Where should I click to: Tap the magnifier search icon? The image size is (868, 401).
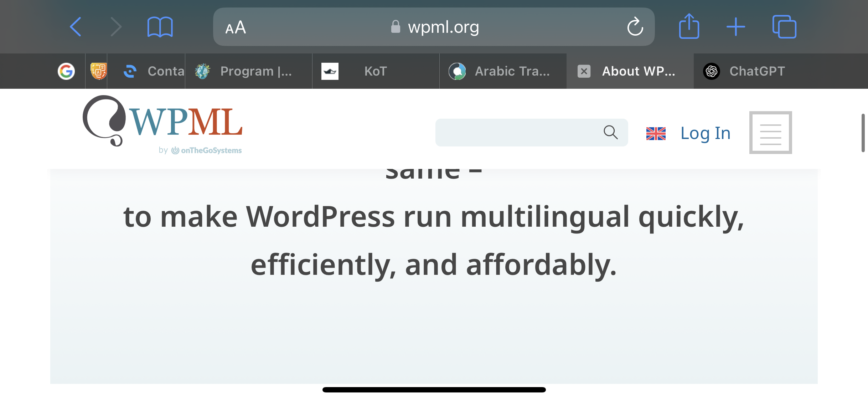(610, 132)
